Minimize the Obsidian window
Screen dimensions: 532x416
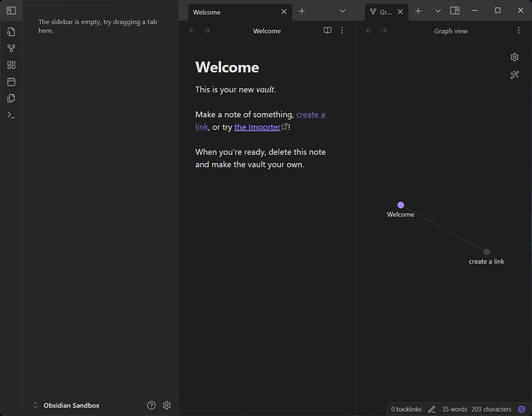click(x=475, y=11)
